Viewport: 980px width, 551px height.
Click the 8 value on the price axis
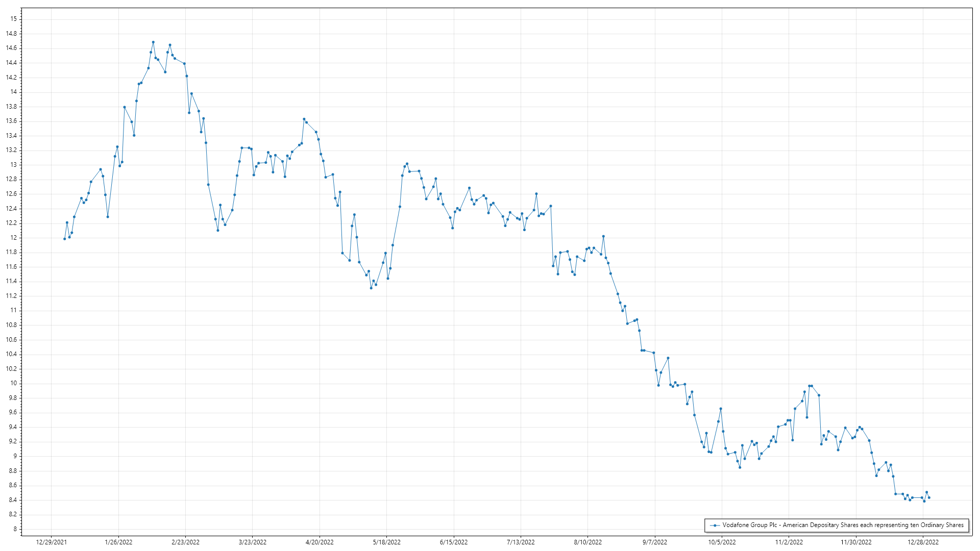pyautogui.click(x=15, y=529)
